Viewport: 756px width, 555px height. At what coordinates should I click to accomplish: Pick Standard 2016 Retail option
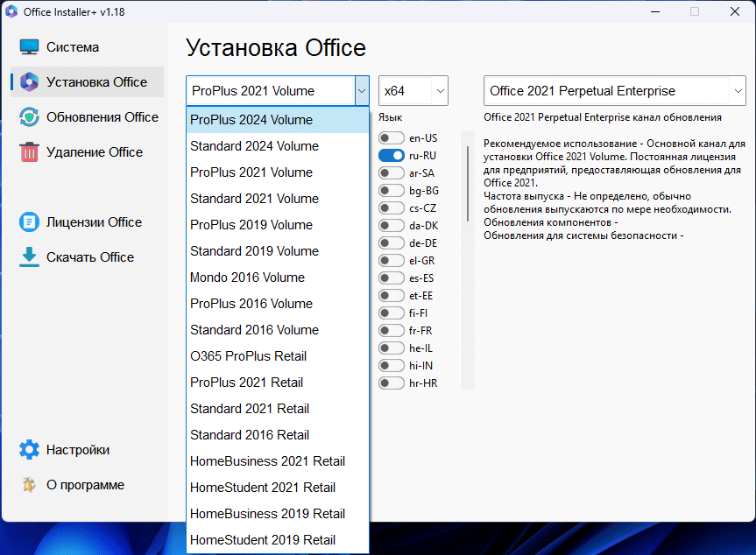point(277,435)
